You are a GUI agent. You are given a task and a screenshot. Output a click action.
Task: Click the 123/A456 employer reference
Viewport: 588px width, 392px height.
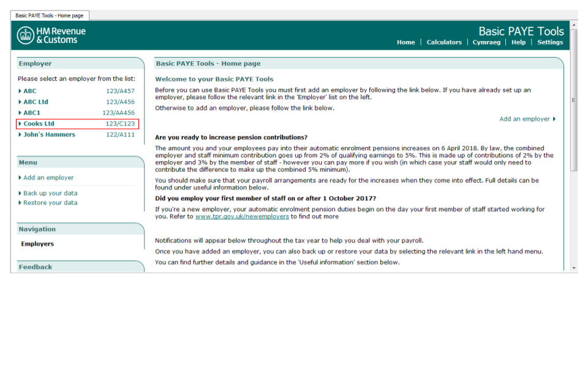point(120,102)
